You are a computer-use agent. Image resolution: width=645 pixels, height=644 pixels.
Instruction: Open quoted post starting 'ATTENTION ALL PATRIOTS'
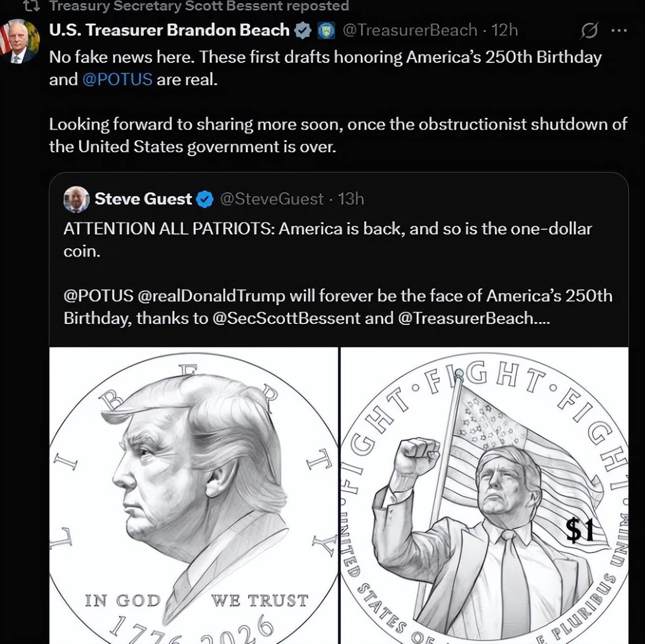[328, 240]
